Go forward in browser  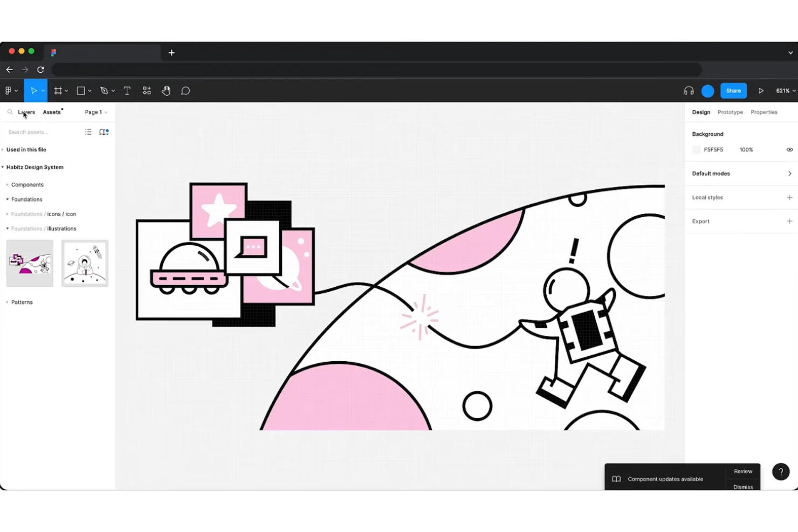[25, 70]
